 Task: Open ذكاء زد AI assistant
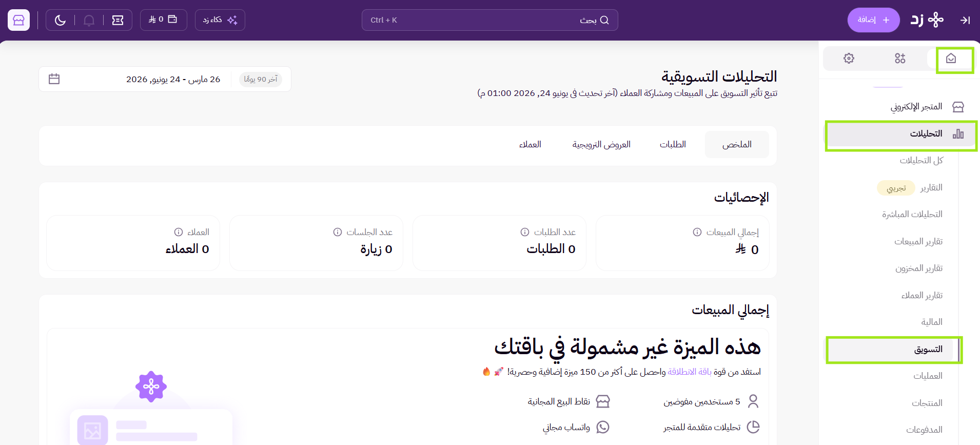[x=220, y=20]
